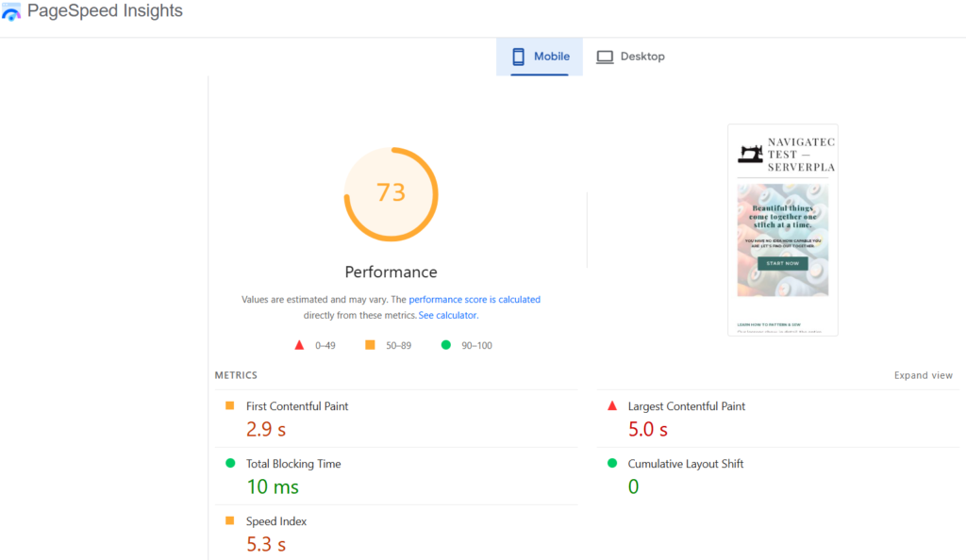Image resolution: width=966 pixels, height=560 pixels.
Task: Click the START NOW button in the thumbnail
Action: pyautogui.click(x=782, y=263)
